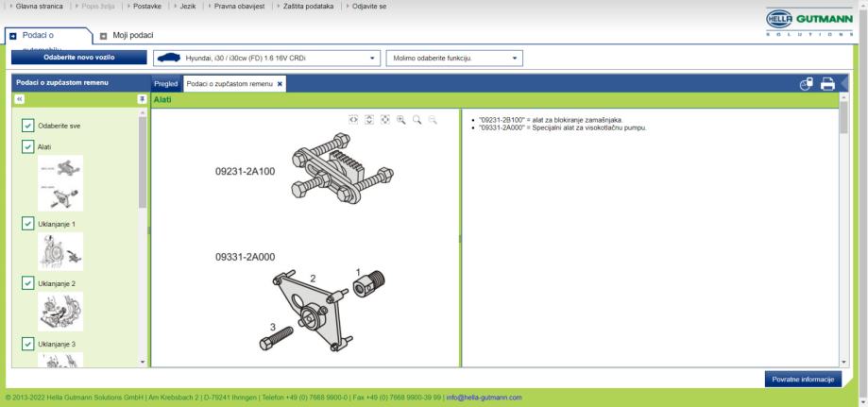Image resolution: width=868 pixels, height=407 pixels.
Task: Click main content scrollbar up arrow
Action: click(x=843, y=97)
